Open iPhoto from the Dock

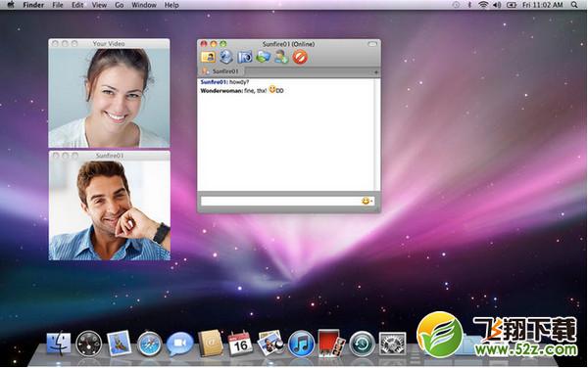tap(270, 343)
